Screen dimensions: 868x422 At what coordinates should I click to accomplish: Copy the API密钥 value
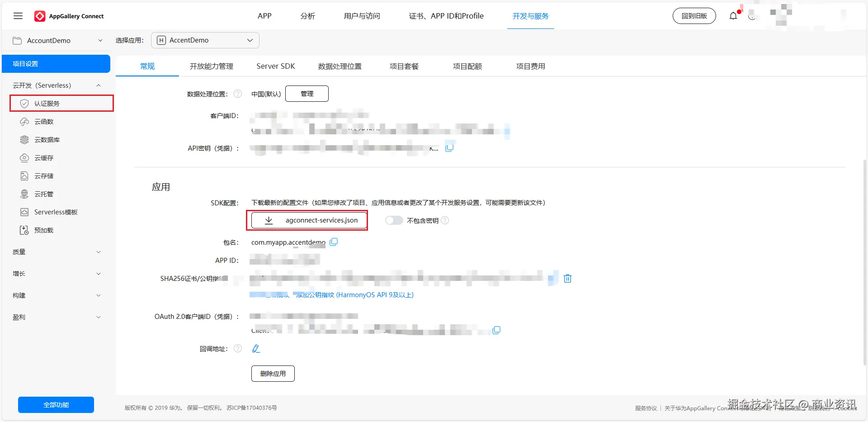pos(449,148)
